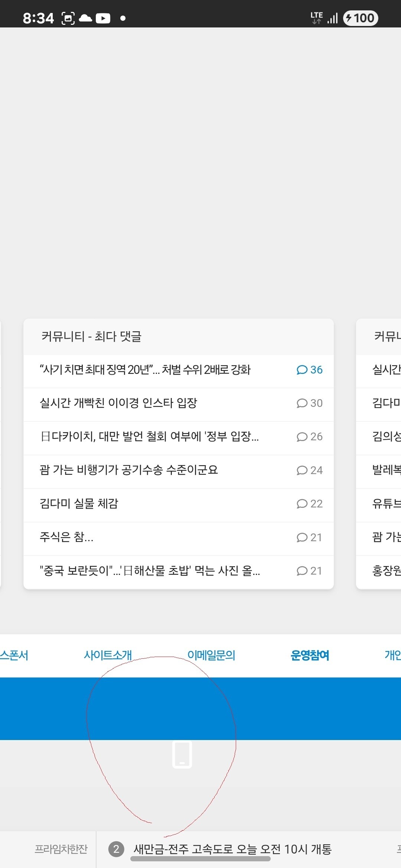The height and width of the screenshot is (868, 401).
Task: Open post 실시간 개빡친 이이경 인스타 입장
Action: [x=118, y=403]
